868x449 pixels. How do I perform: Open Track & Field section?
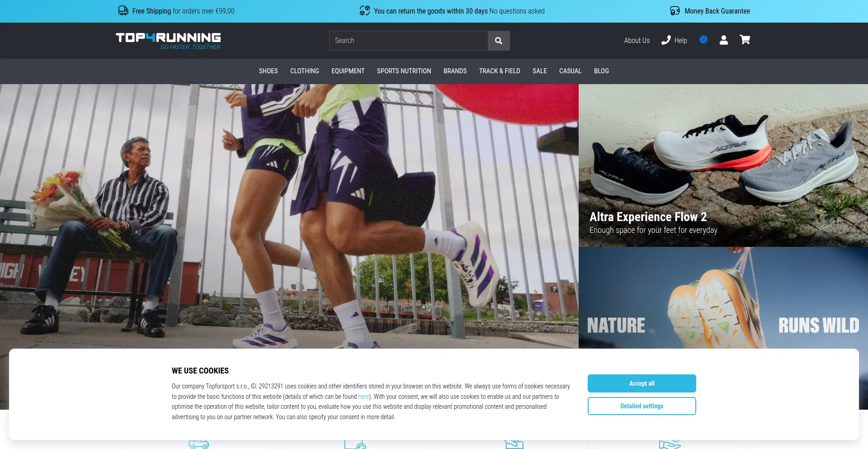(499, 71)
